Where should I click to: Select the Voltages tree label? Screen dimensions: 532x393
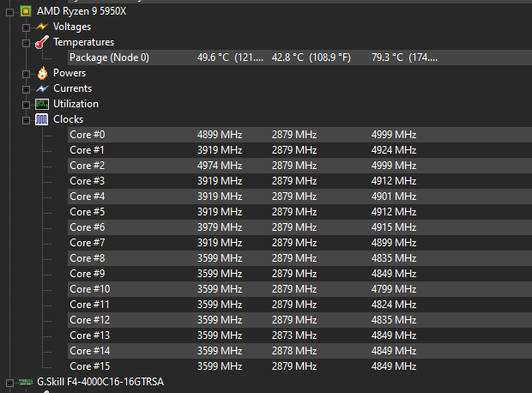coord(72,27)
